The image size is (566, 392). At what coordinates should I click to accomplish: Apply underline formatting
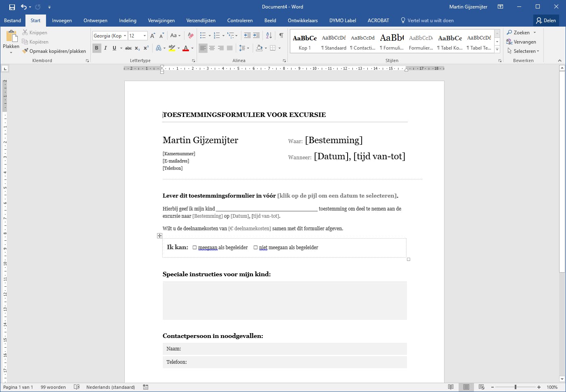tap(114, 48)
